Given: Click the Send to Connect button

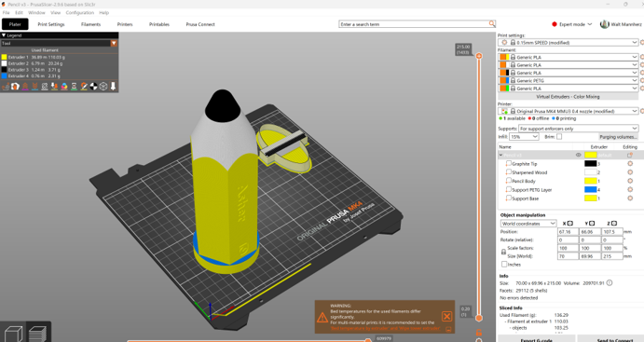Looking at the screenshot, I should pos(610,339).
